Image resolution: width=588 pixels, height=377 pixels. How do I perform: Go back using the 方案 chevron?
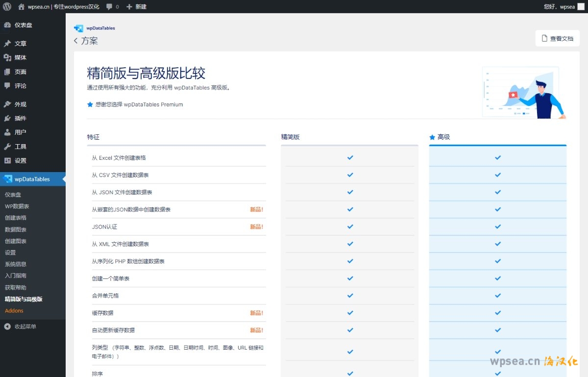click(76, 41)
